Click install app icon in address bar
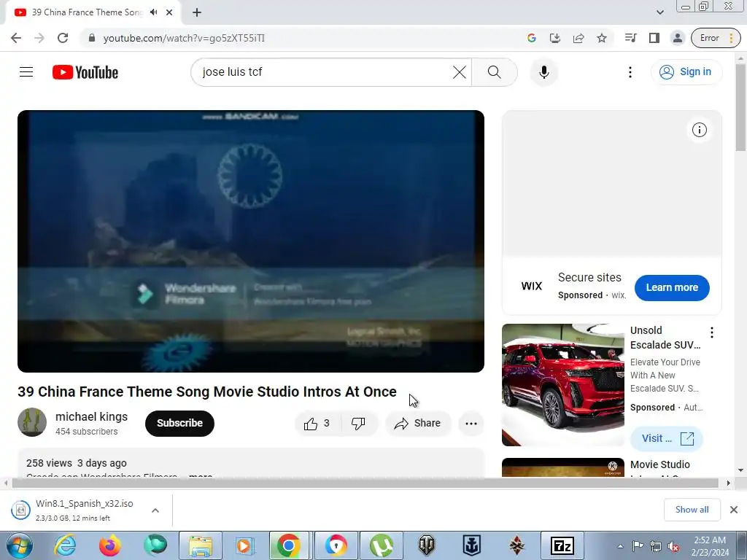The width and height of the screenshot is (747, 560). tap(555, 38)
